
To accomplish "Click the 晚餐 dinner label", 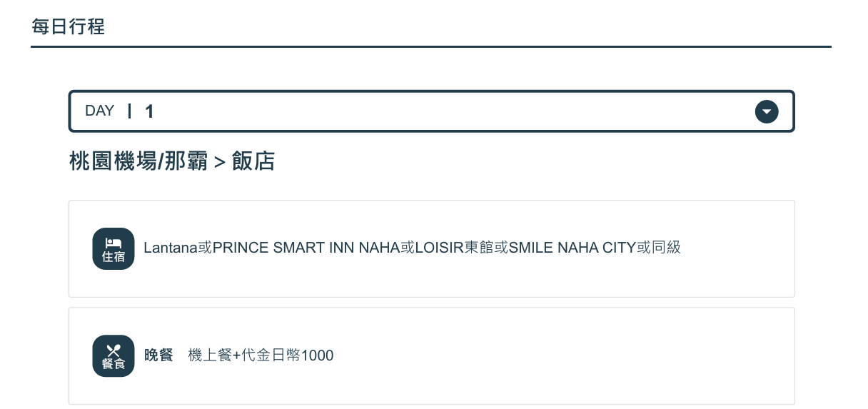I will 158,355.
